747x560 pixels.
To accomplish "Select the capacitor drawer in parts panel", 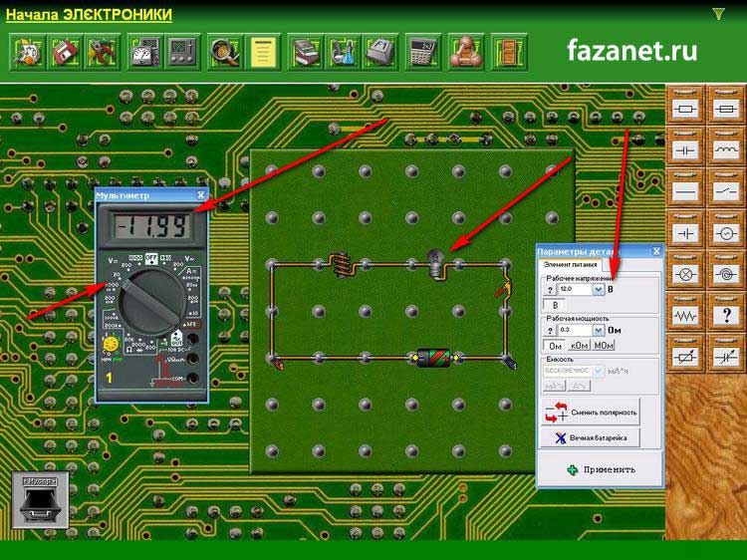I will pyautogui.click(x=685, y=147).
